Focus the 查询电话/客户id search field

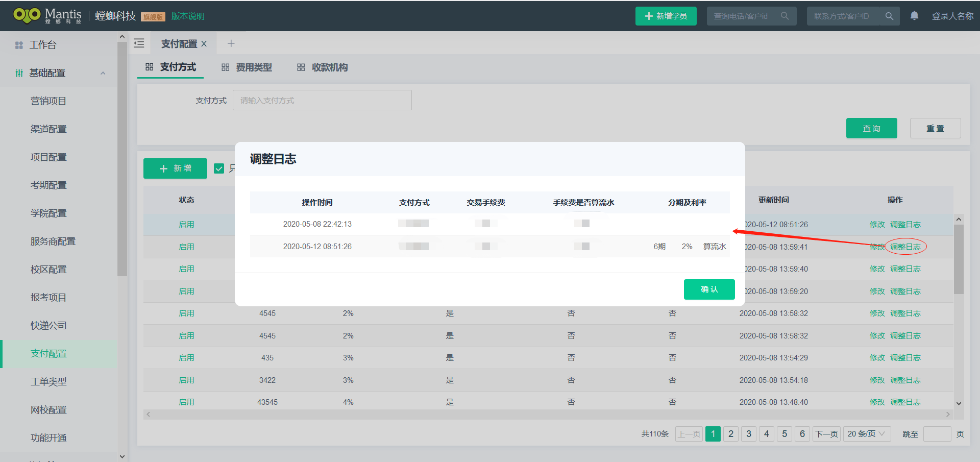point(751,16)
